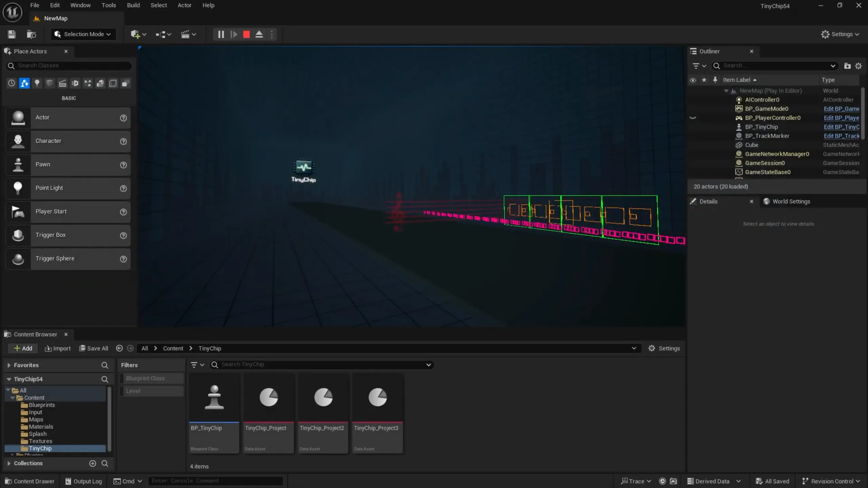Image resolution: width=868 pixels, height=488 pixels.
Task: Select the TinyChip_Project2 data asset
Action: point(323,413)
